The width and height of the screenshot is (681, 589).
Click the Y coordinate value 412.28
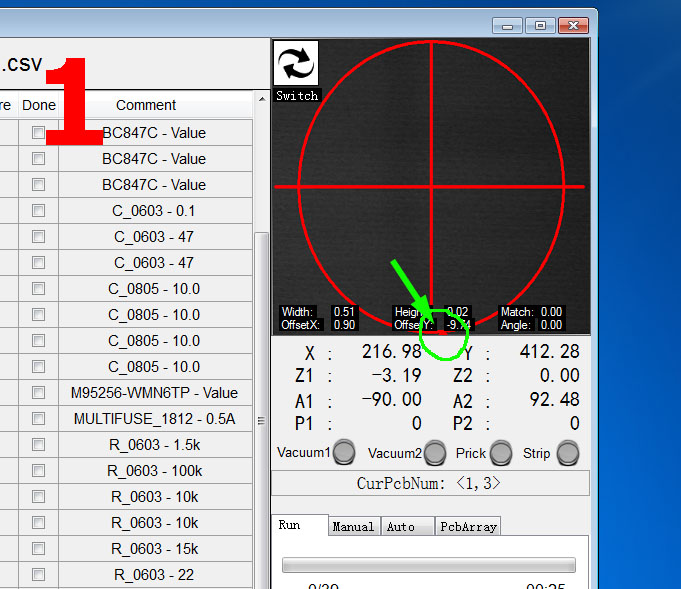click(x=549, y=351)
